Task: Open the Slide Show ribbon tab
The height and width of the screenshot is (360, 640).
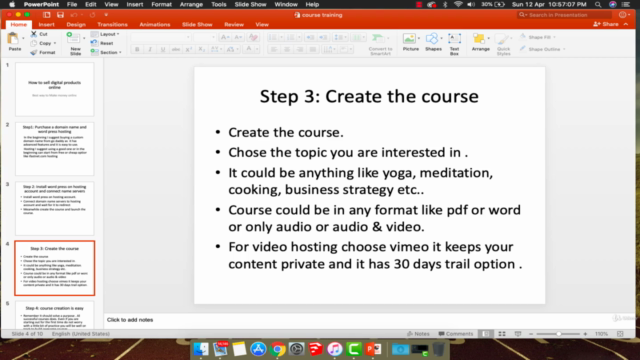Action: (197, 24)
